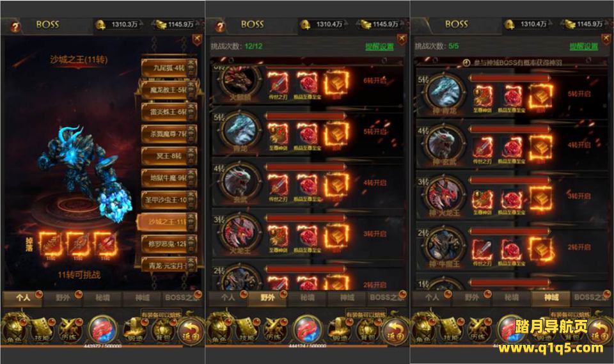Switch to 秘境 tab in the middle panel
This screenshot has width=614, height=364.
[x=308, y=297]
